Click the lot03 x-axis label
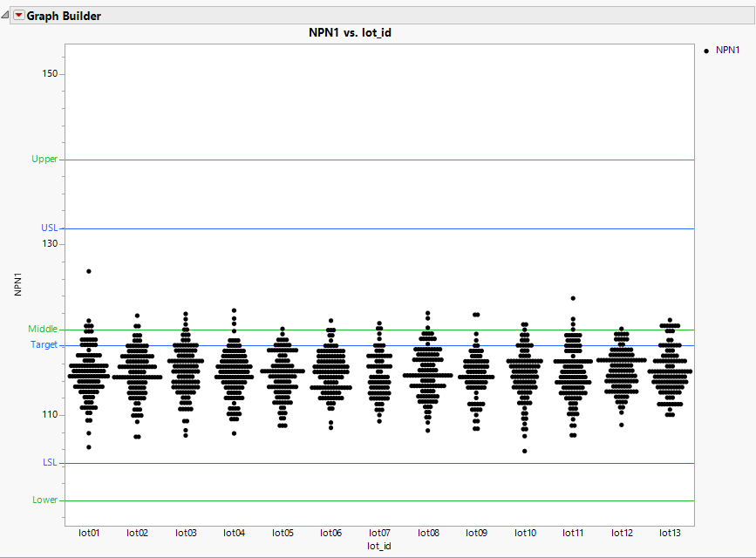756x558 pixels. click(x=186, y=533)
